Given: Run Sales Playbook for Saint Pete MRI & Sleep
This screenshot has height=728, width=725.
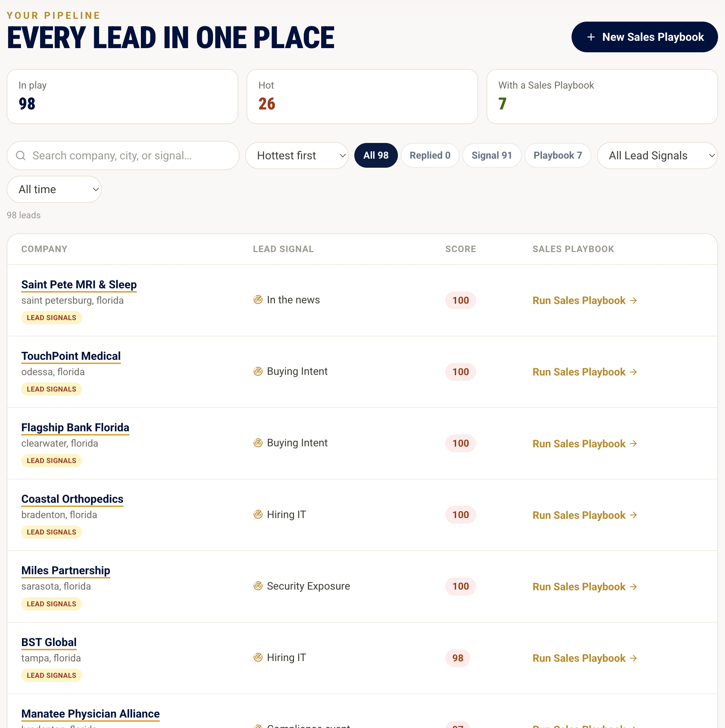Looking at the screenshot, I should pos(585,300).
